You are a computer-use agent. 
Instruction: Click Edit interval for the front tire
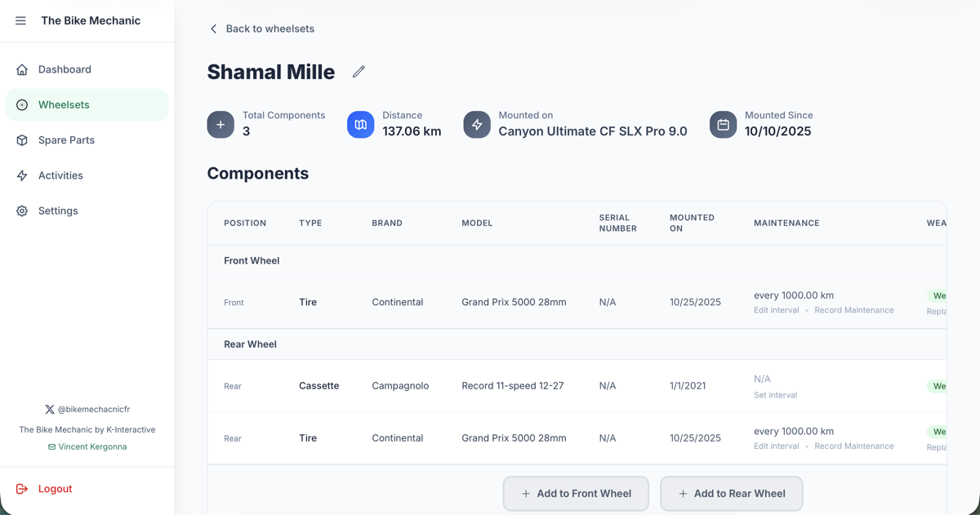(776, 310)
